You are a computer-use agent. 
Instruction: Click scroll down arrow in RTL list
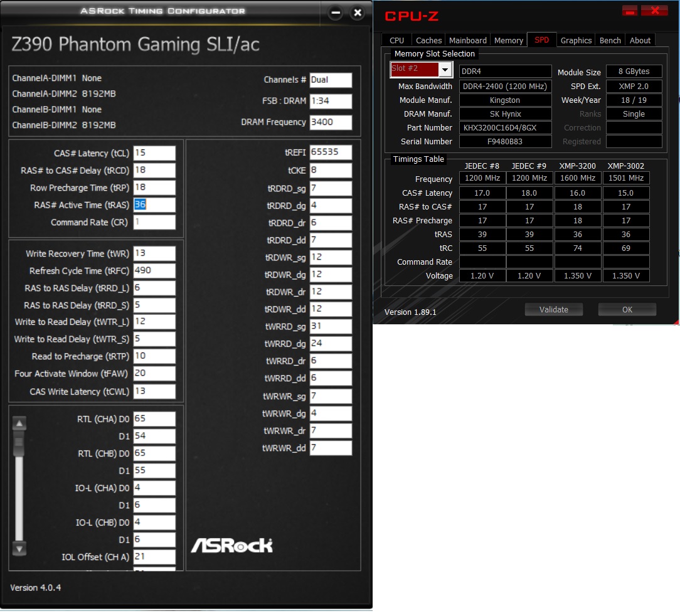click(x=19, y=549)
